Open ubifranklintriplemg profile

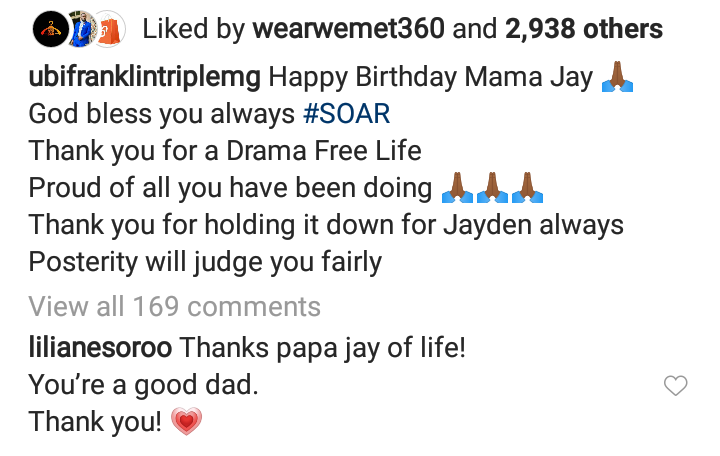coord(145,77)
